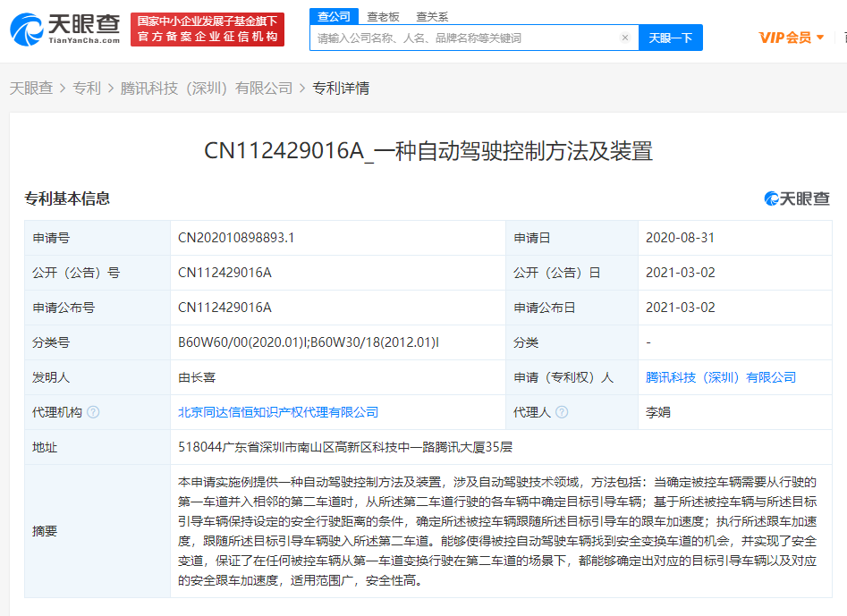Click CN112429016A in 公开（公告）号 row
The width and height of the screenshot is (847, 616).
(x=224, y=273)
